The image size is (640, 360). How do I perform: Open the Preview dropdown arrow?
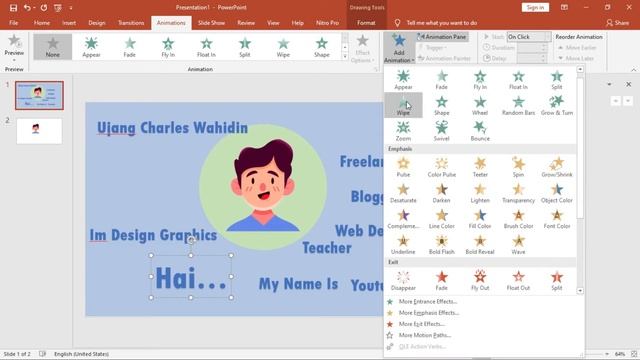14,60
